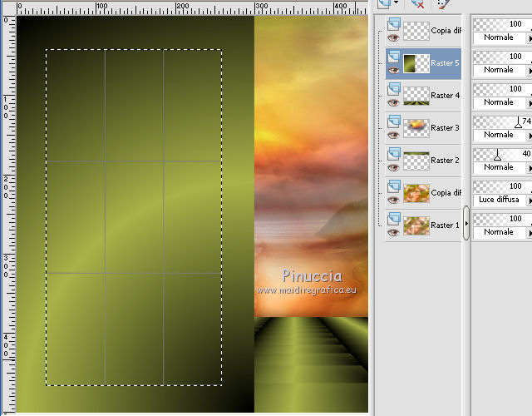Select the Raster 1 layer thumbnail

point(416,225)
